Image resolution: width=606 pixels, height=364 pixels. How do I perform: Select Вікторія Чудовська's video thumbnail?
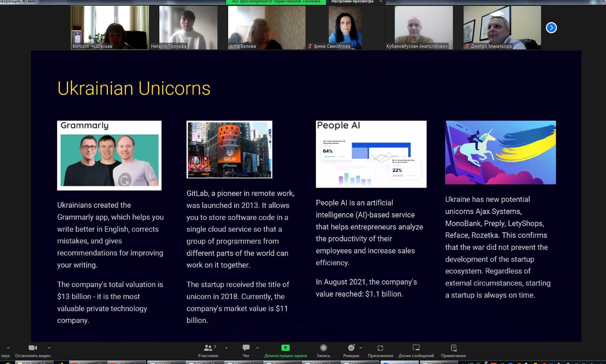tap(110, 28)
